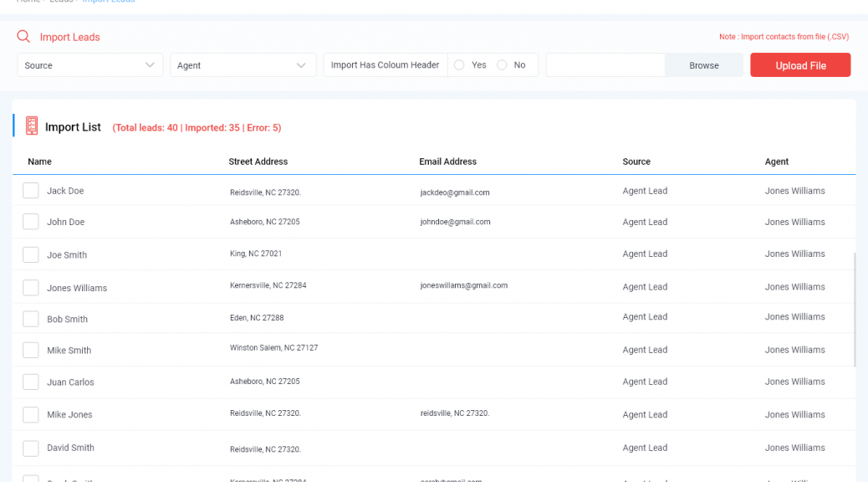The width and height of the screenshot is (868, 482).
Task: Click the name John Doe
Action: pyautogui.click(x=66, y=222)
